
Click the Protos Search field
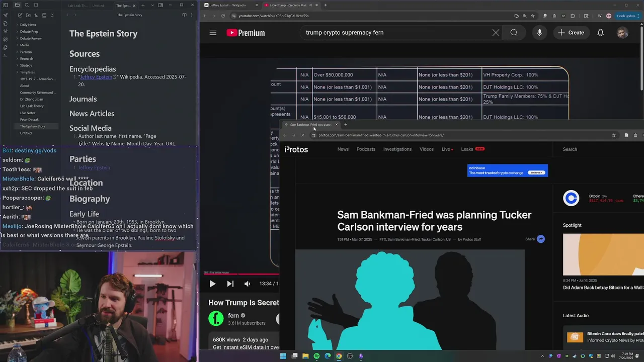pyautogui.click(x=570, y=149)
